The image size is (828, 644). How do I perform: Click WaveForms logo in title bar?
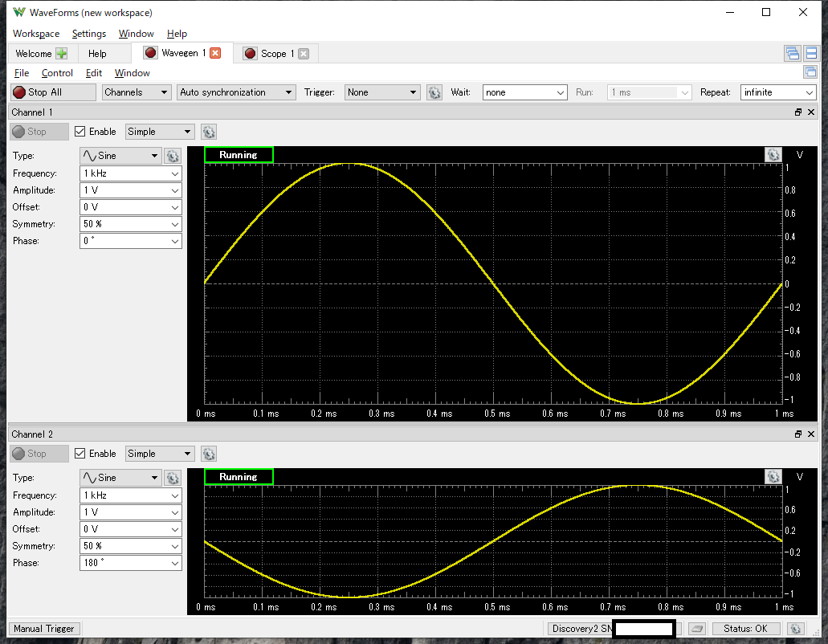[x=19, y=12]
